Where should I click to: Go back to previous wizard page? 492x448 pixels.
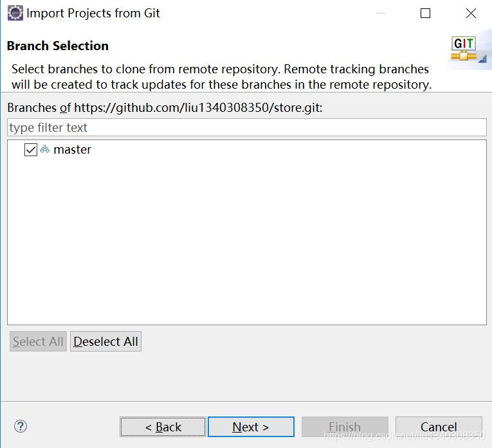click(163, 427)
